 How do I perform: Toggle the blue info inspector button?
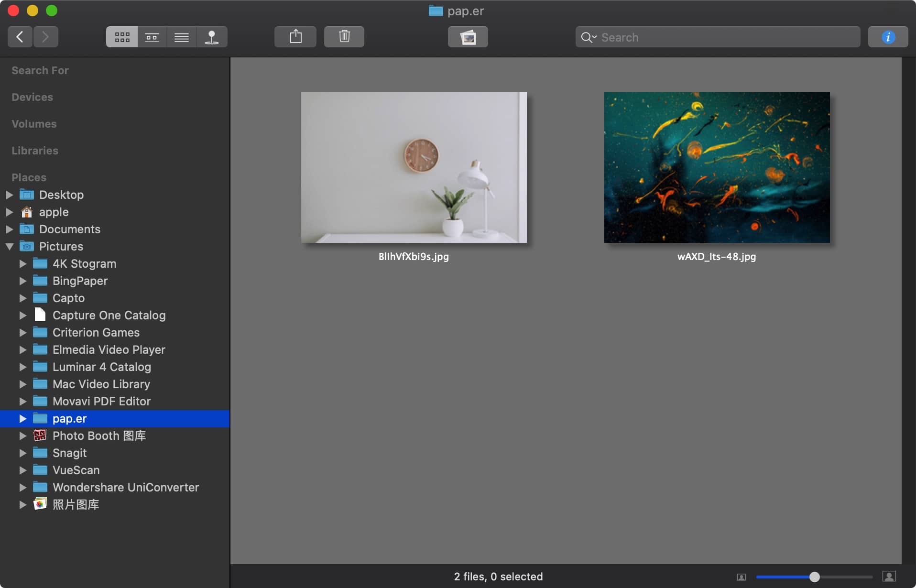coord(888,37)
